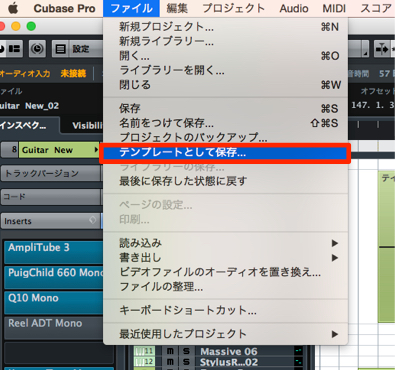
Task: Open the Guitar New track dropdown arrow
Action: 96,150
